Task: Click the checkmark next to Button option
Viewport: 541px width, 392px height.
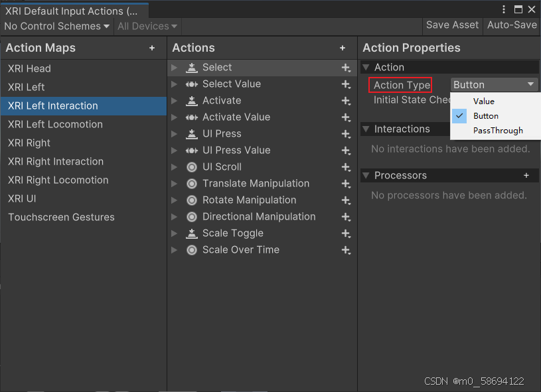Action: 459,115
